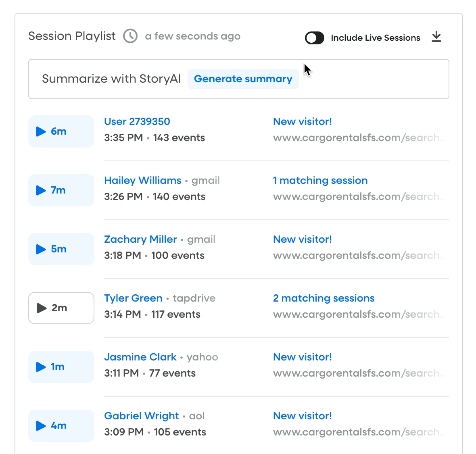Click the 3:14 PM · 117 events text
This screenshot has height=454, width=476.
(152, 314)
